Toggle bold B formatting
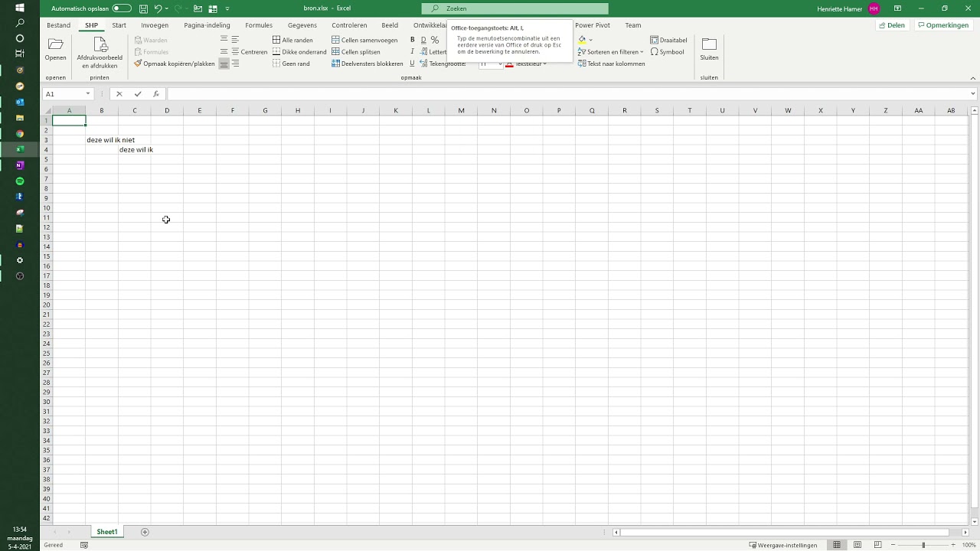The height and width of the screenshot is (551, 980). point(412,40)
